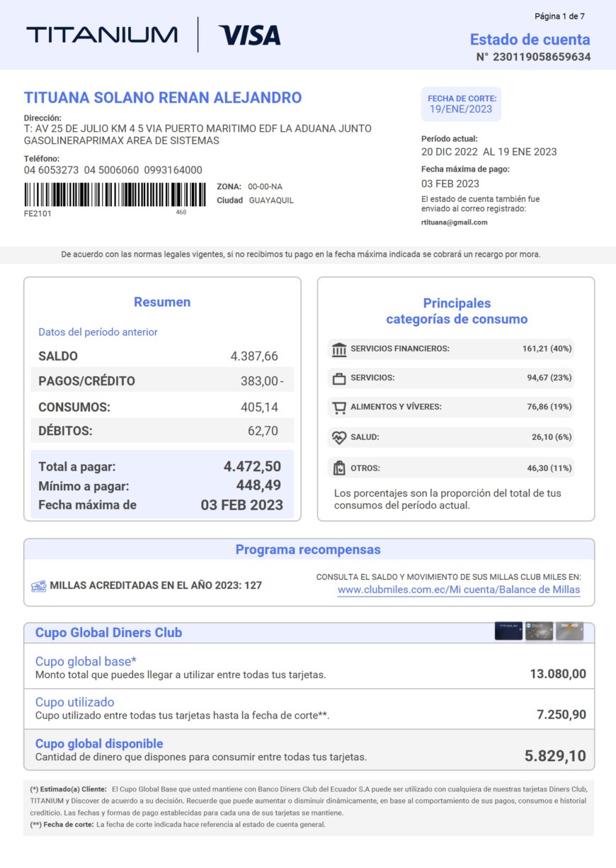This screenshot has height=868, width=616.
Task: Click the Otros value 46,30 (11%)
Action: (549, 468)
